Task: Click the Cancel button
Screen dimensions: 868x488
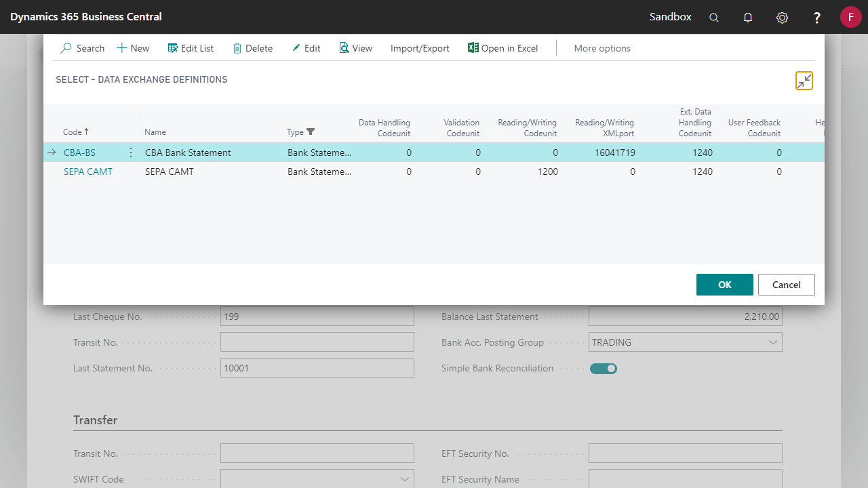Action: (787, 285)
